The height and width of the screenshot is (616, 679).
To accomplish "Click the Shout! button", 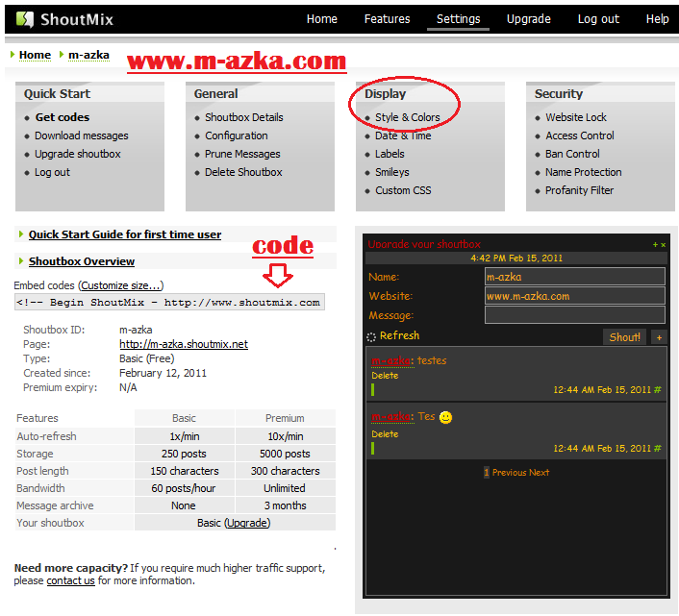I will 624,337.
